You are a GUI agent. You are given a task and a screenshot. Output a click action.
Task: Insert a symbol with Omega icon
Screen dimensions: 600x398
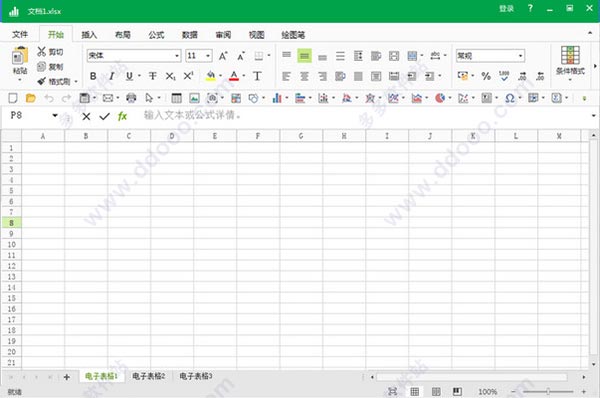(x=509, y=98)
